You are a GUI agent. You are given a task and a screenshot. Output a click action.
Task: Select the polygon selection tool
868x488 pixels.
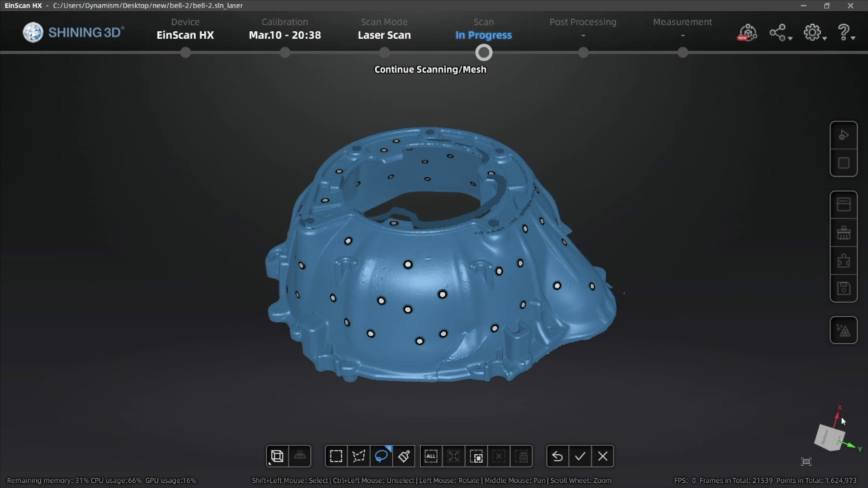359,456
